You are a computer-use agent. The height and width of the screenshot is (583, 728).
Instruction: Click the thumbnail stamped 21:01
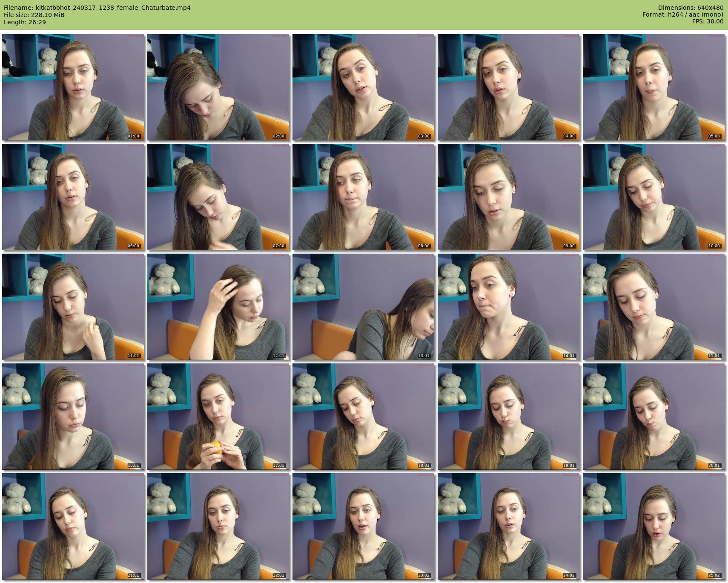(x=73, y=526)
